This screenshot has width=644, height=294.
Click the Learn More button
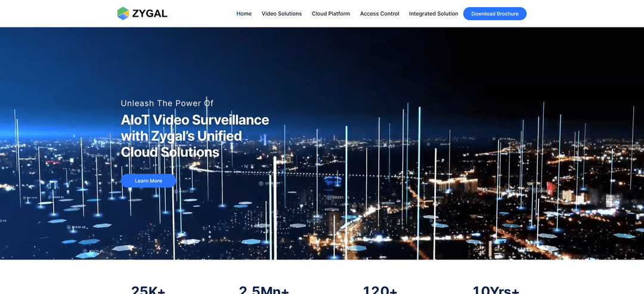(148, 181)
